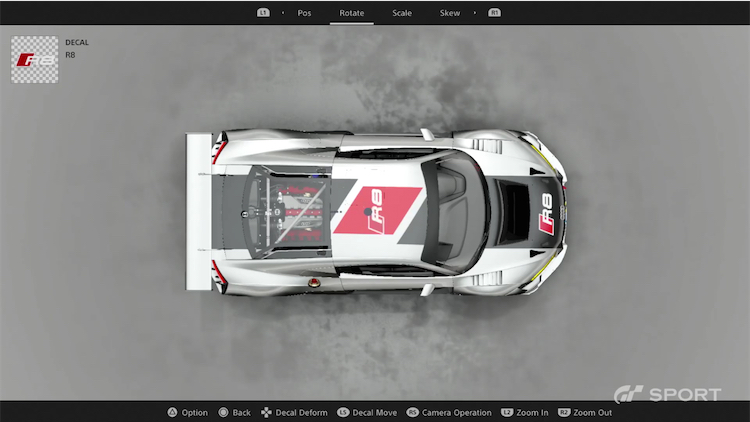750x422 pixels.
Task: Click the red fuel cap on the car
Action: point(314,283)
